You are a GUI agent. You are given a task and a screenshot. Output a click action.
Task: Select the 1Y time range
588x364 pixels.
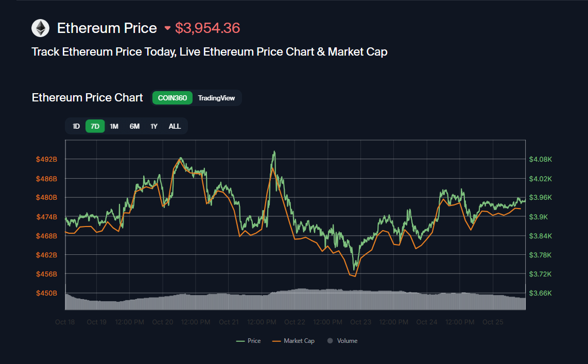pyautogui.click(x=153, y=126)
